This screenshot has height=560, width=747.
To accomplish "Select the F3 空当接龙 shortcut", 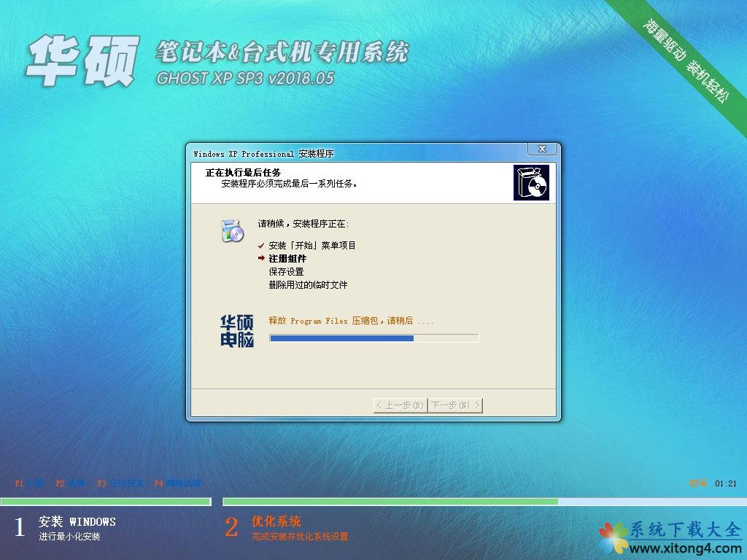I will coord(118,483).
